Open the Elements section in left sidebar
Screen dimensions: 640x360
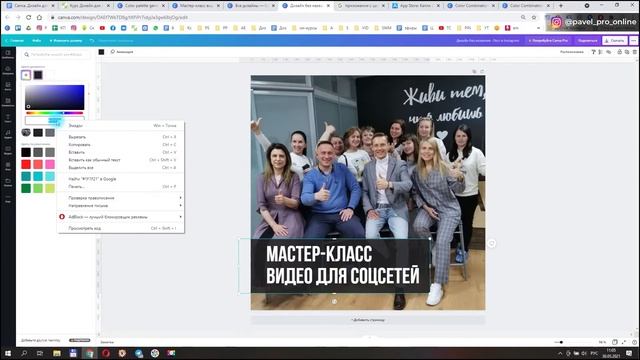[8, 102]
